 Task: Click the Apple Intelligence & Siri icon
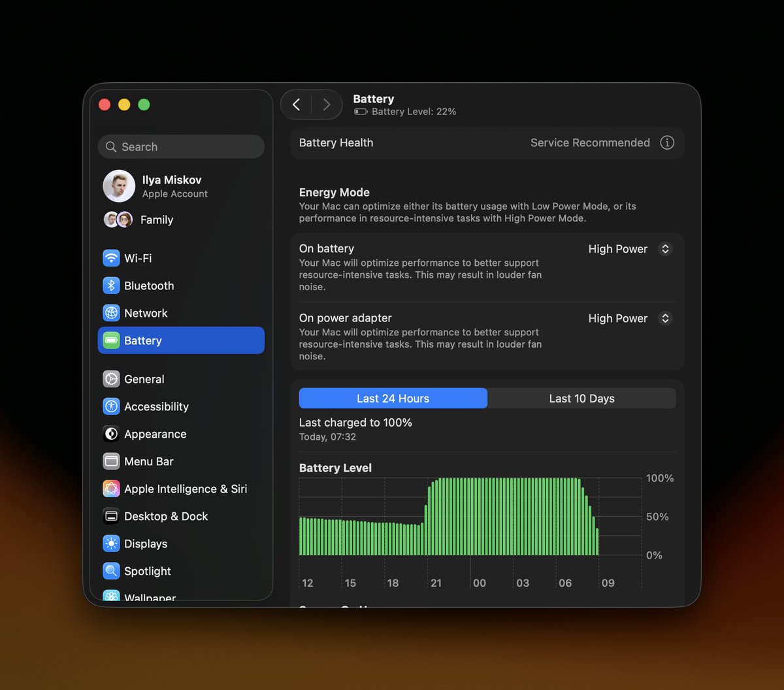[111, 489]
